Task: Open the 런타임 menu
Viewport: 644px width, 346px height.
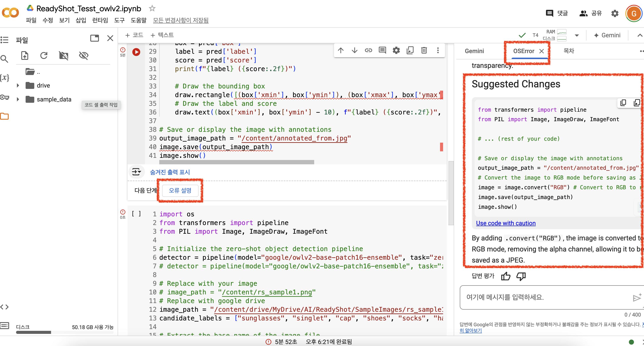Action: point(100,20)
